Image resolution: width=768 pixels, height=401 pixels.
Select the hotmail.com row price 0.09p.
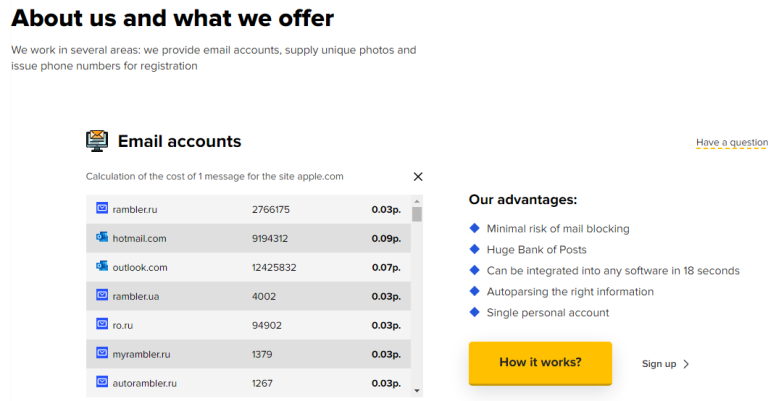386,238
